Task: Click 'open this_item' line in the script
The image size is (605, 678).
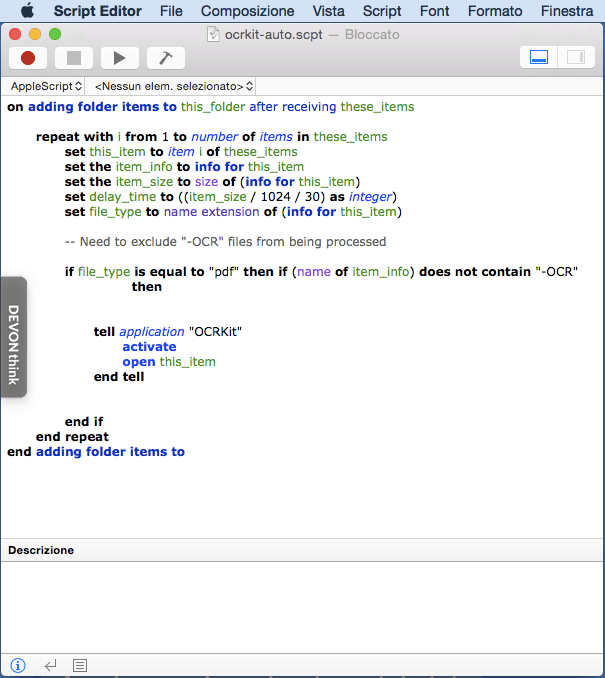Action: click(169, 362)
